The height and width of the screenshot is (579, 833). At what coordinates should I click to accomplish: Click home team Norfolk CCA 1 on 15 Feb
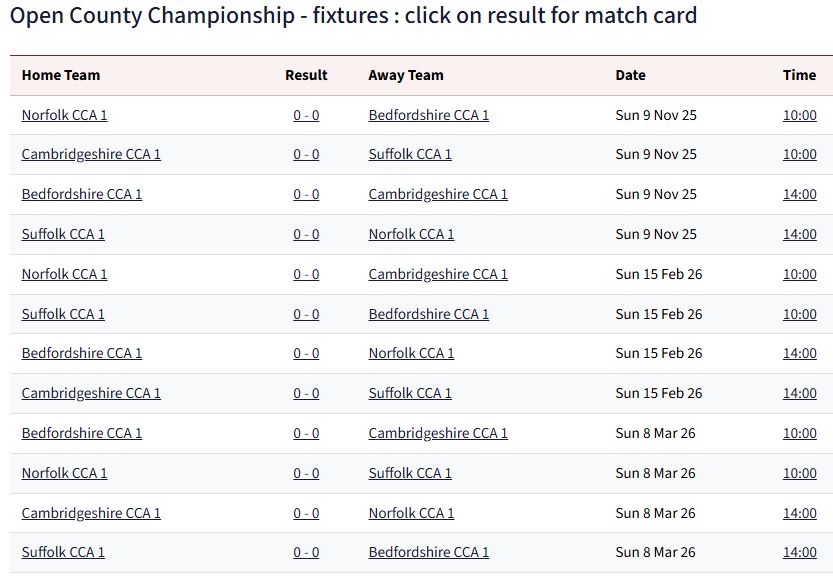coord(64,274)
